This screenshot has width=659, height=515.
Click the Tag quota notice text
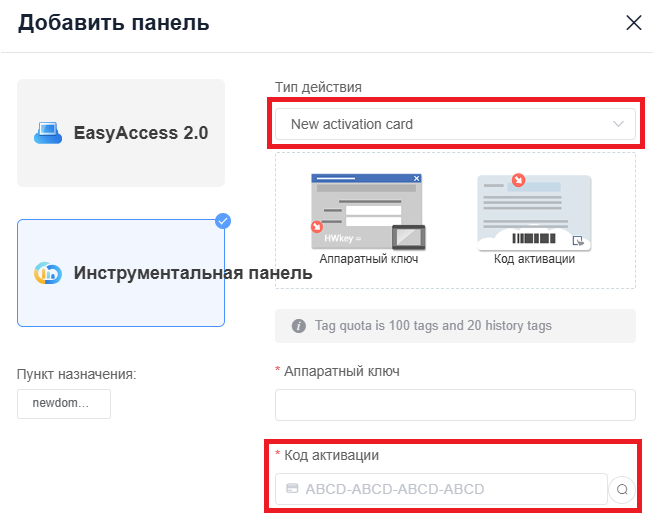click(433, 326)
